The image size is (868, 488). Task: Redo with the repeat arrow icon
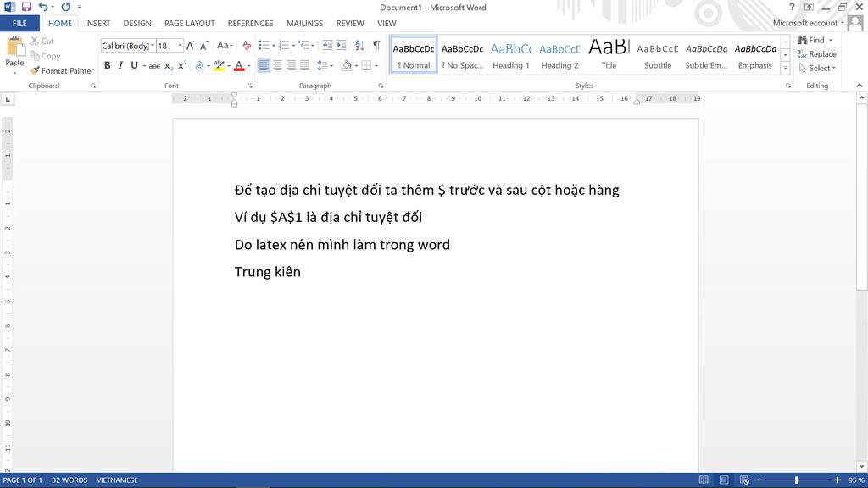[x=66, y=7]
